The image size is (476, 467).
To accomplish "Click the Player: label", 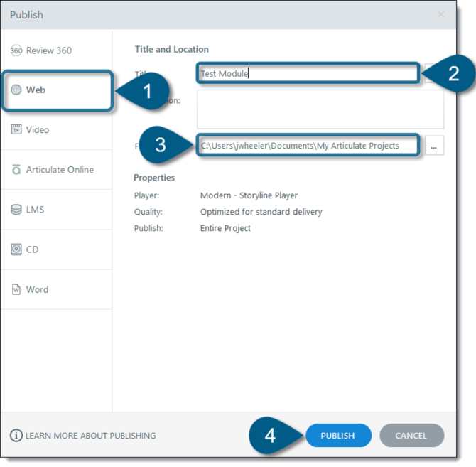I will [x=146, y=195].
